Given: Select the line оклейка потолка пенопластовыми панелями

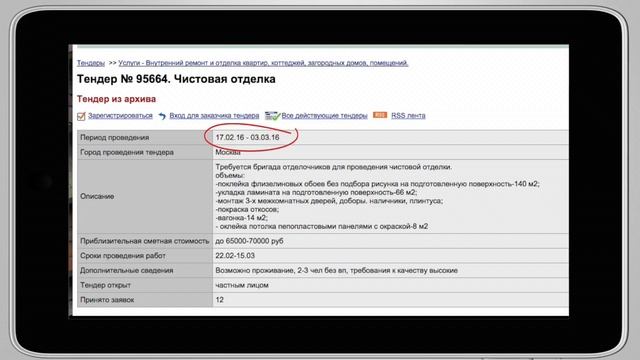Looking at the screenshot, I should (x=322, y=227).
